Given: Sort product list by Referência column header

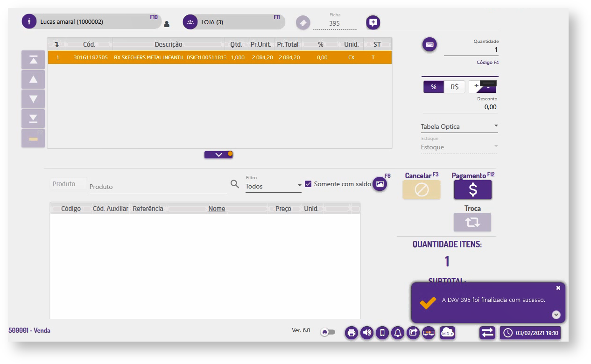Looking at the screenshot, I should (148, 209).
